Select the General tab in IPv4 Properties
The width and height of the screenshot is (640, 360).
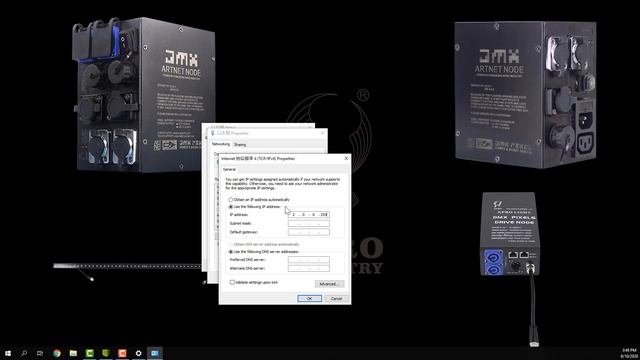[x=229, y=169]
